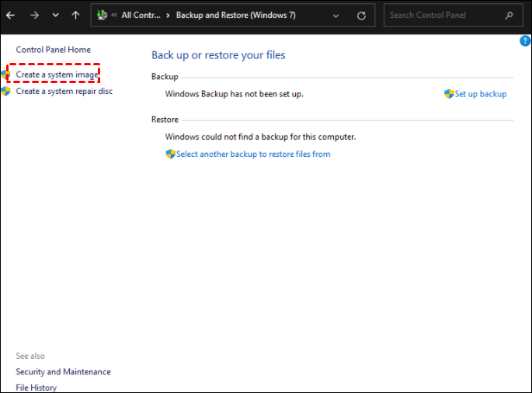Open Security and Maintenance
The height and width of the screenshot is (393, 532).
(x=63, y=372)
